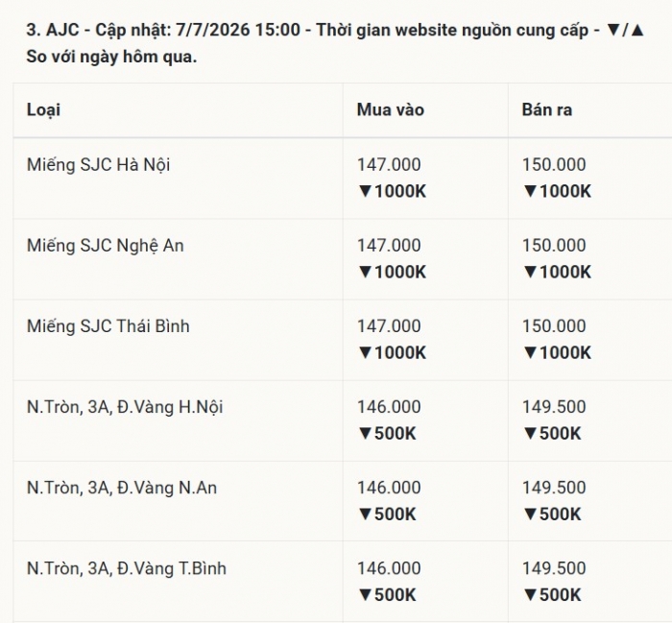The height and width of the screenshot is (623, 672).
Task: Click the 500K down arrow in N.An sell cell
Action: (x=530, y=515)
